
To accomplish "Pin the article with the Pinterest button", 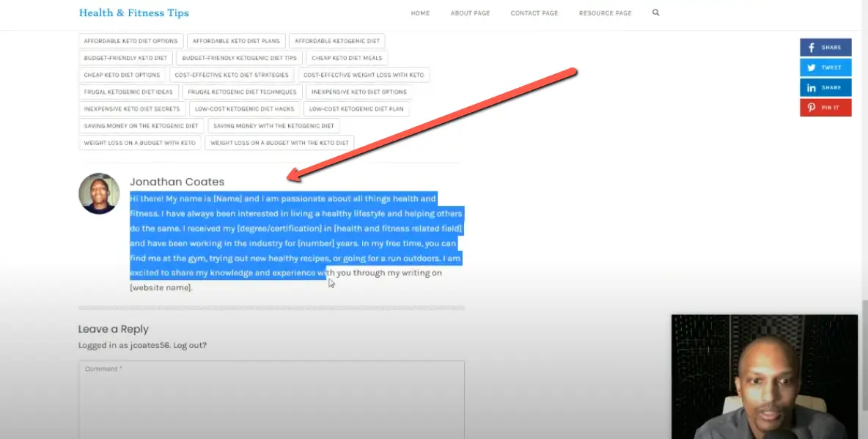I will point(825,106).
